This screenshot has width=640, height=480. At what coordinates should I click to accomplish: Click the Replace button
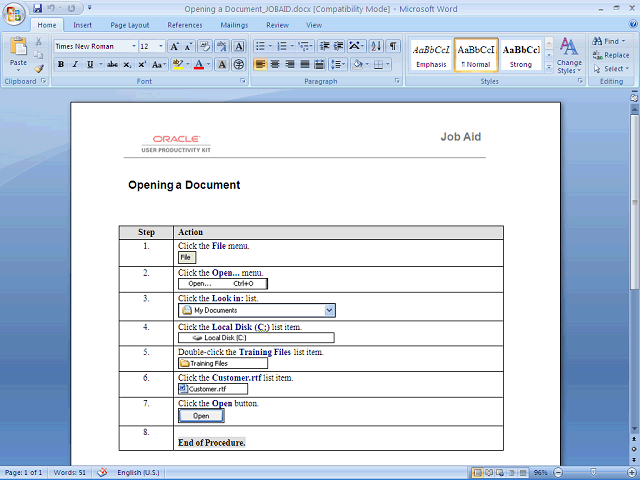pyautogui.click(x=611, y=55)
